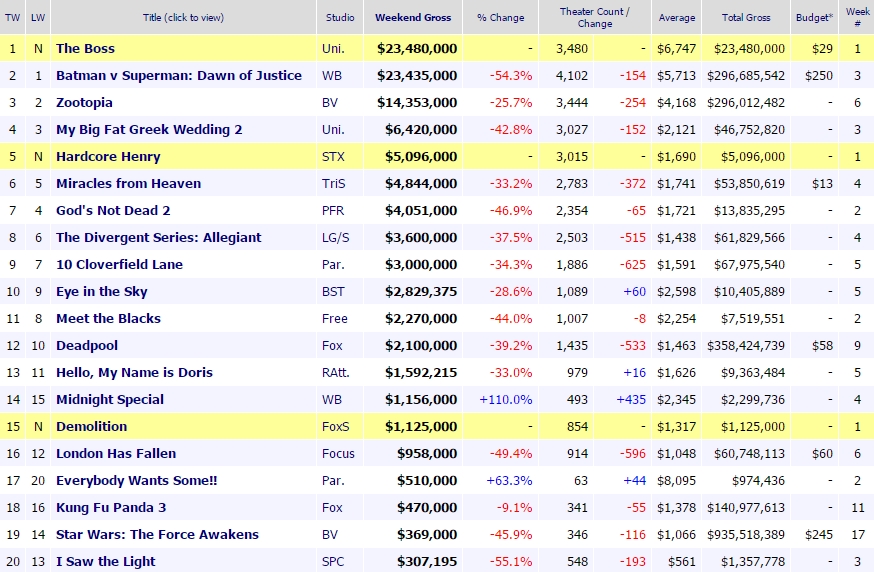This screenshot has height=572, width=874.
Task: Open The Boss movie page
Action: click(x=85, y=49)
